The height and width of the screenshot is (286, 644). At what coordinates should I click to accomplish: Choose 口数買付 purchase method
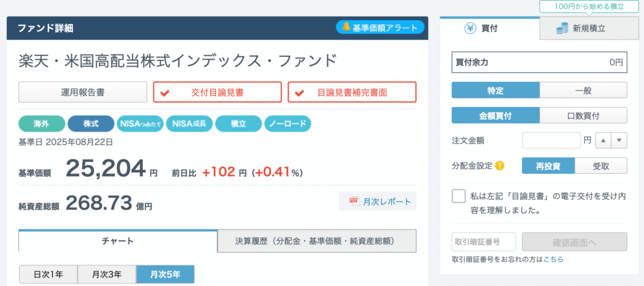coord(583,115)
